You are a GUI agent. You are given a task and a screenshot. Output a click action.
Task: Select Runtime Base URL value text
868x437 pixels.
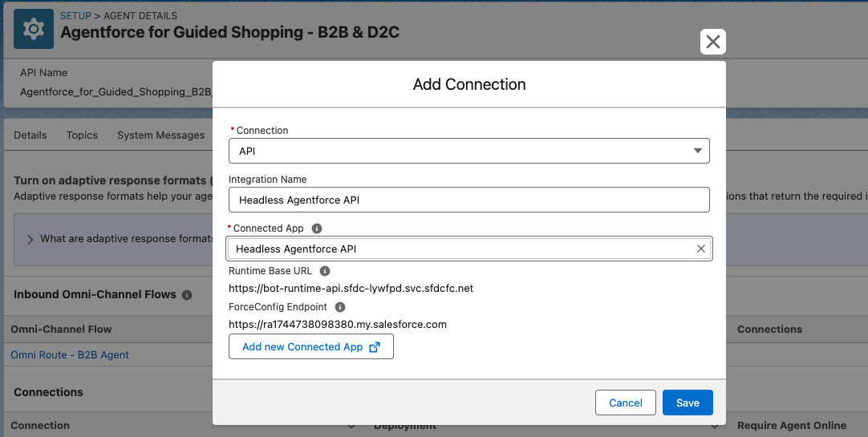click(351, 288)
